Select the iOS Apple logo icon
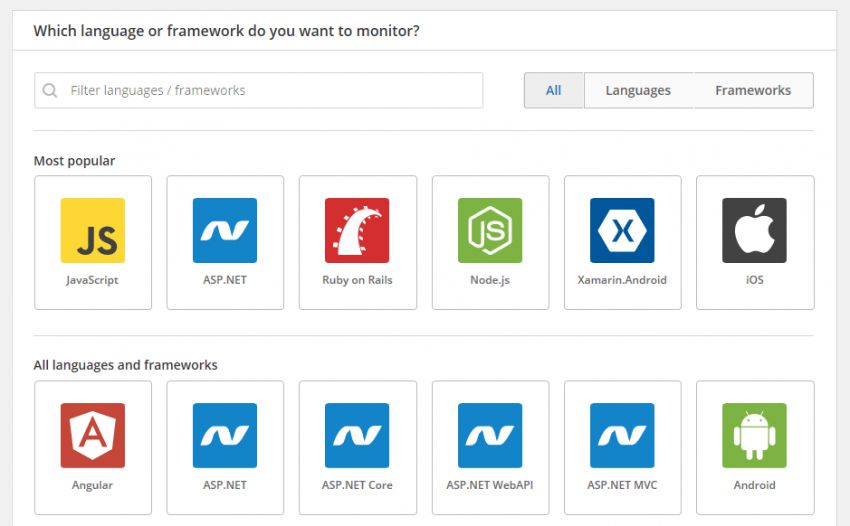The height and width of the screenshot is (526, 850). [755, 230]
